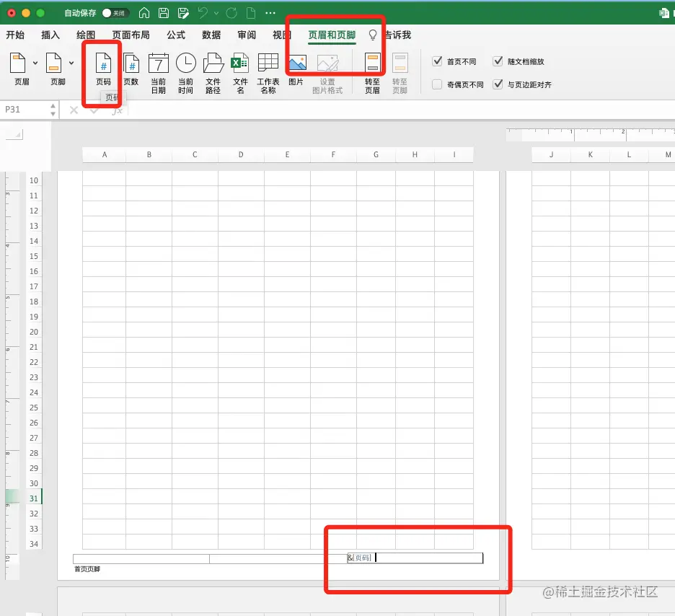The width and height of the screenshot is (675, 616).
Task: Click the Select All corner triangle
Action: pos(14,134)
